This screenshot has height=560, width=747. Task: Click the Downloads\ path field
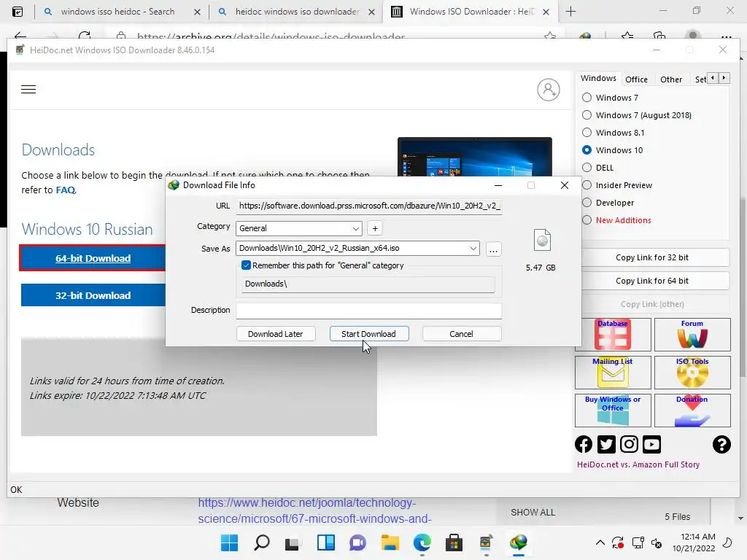[368, 284]
